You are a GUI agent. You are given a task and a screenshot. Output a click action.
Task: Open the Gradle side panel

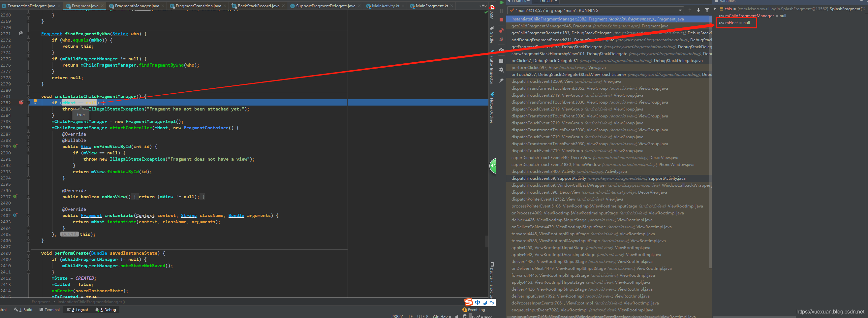pos(492,35)
